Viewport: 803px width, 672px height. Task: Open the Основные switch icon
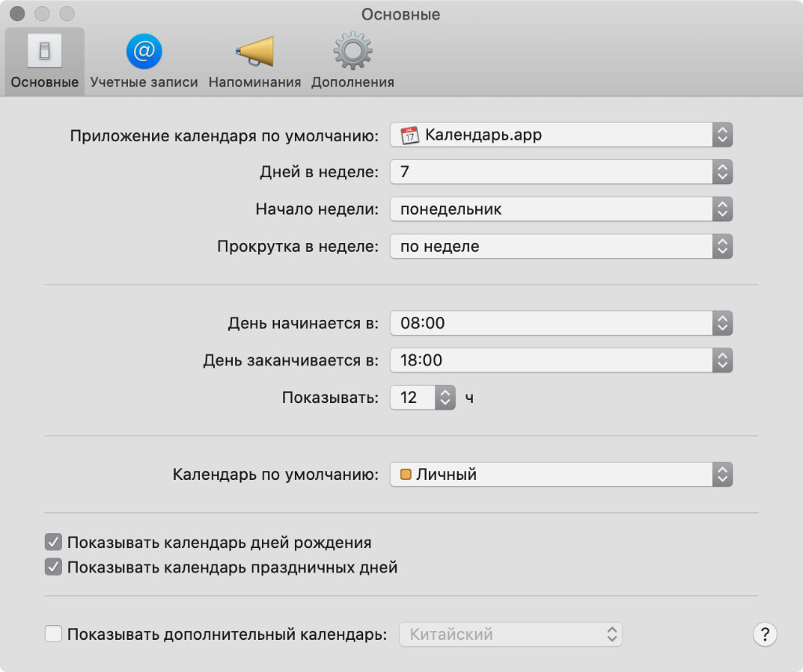point(45,51)
